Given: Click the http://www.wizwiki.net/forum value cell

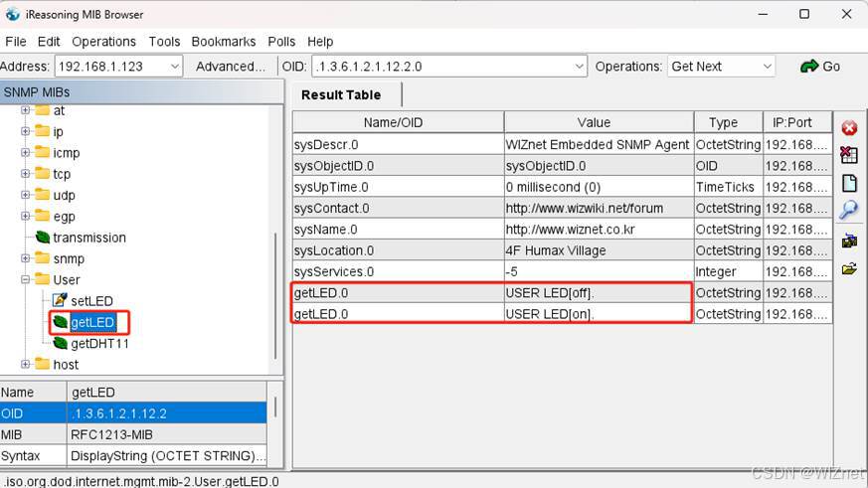Looking at the screenshot, I should (x=599, y=208).
